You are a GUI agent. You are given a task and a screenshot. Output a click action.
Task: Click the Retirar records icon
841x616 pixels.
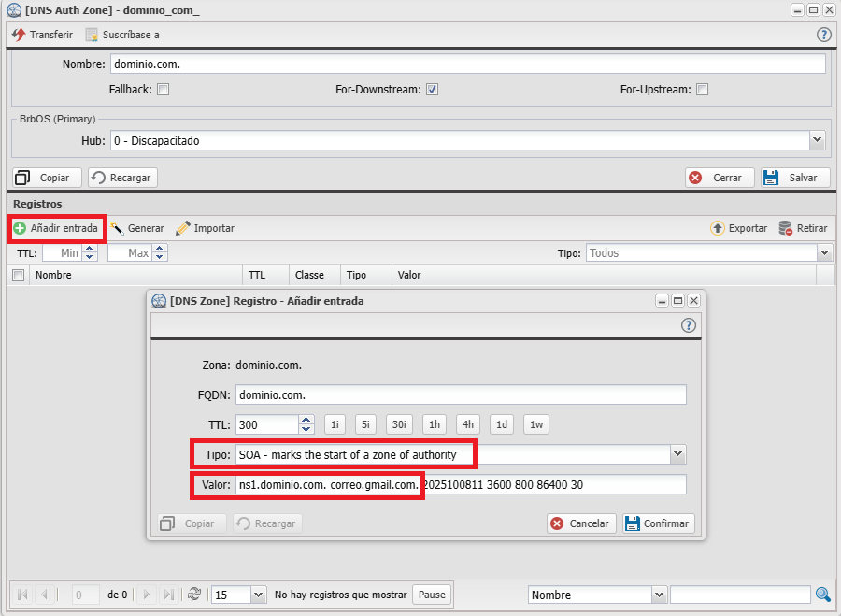pos(786,228)
